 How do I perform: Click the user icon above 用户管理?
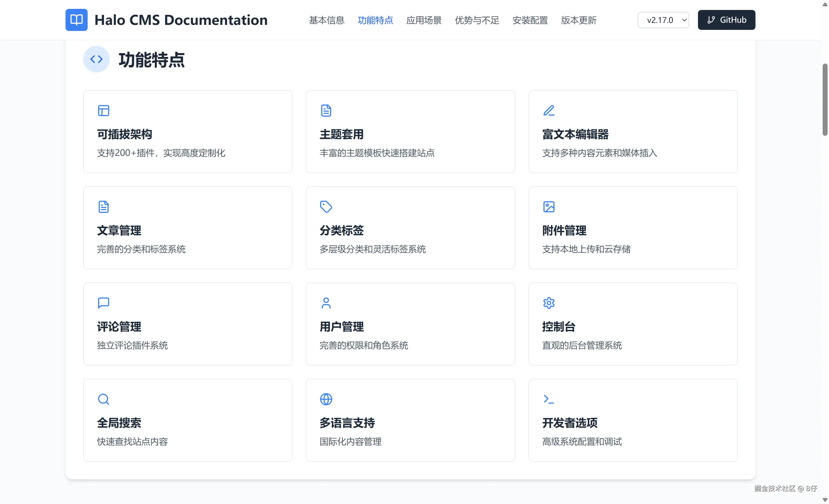326,303
